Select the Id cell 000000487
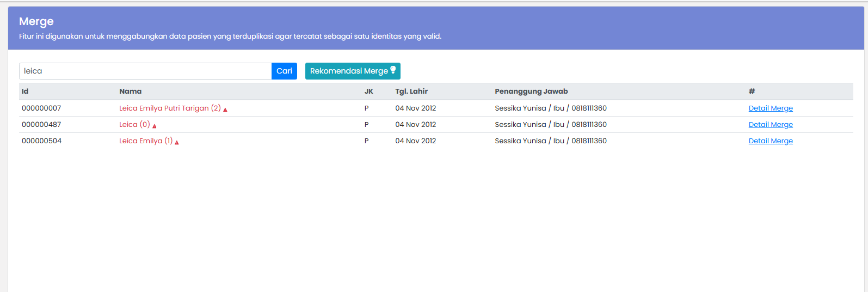This screenshot has width=868, height=292. tap(41, 125)
